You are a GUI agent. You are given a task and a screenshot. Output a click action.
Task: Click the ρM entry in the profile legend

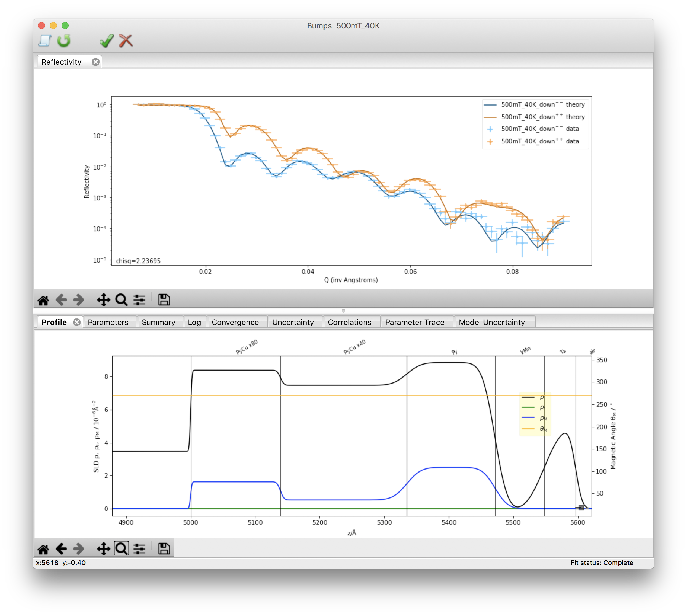[535, 418]
